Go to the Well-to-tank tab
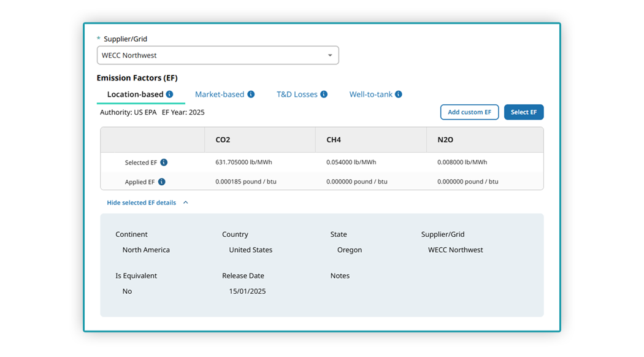This screenshot has width=644, height=357. (370, 94)
